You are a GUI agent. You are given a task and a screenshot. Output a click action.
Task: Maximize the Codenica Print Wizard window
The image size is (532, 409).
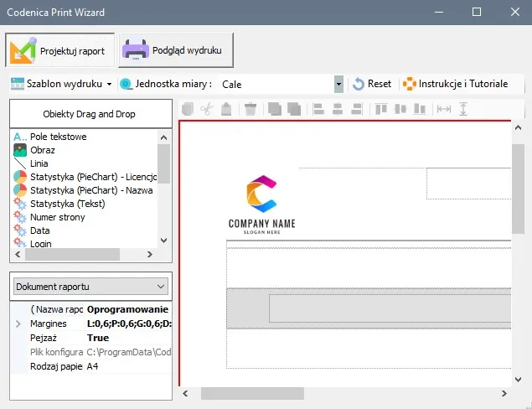tap(477, 13)
